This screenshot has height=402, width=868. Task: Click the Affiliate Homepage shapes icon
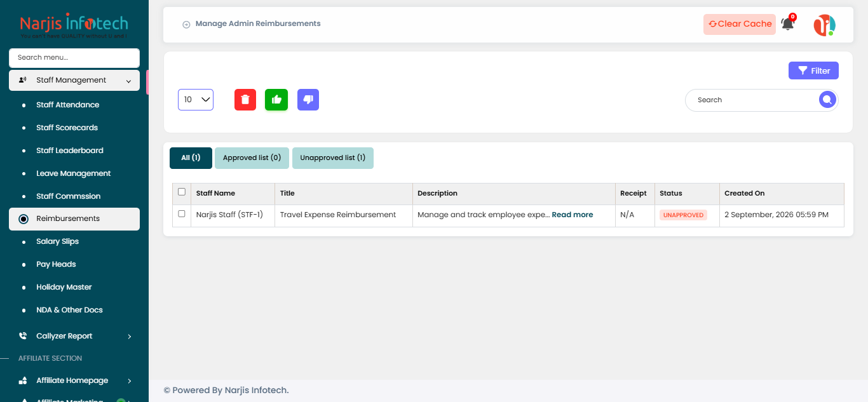coord(23,380)
